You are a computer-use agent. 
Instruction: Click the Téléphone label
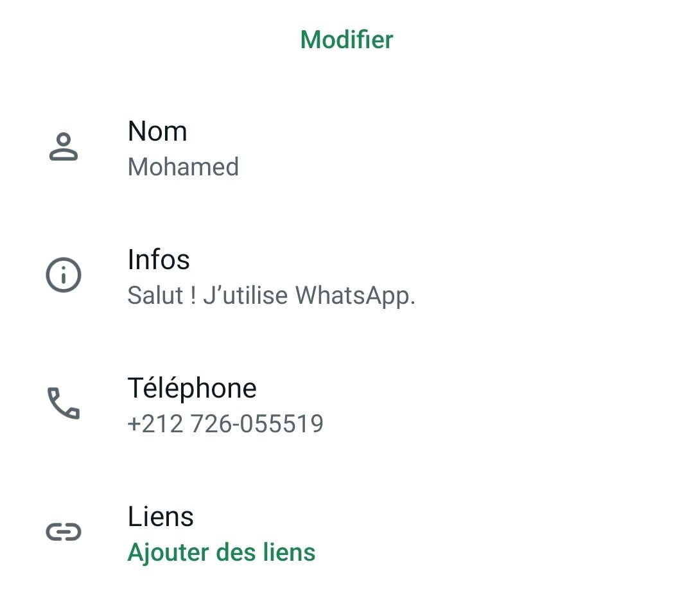192,388
